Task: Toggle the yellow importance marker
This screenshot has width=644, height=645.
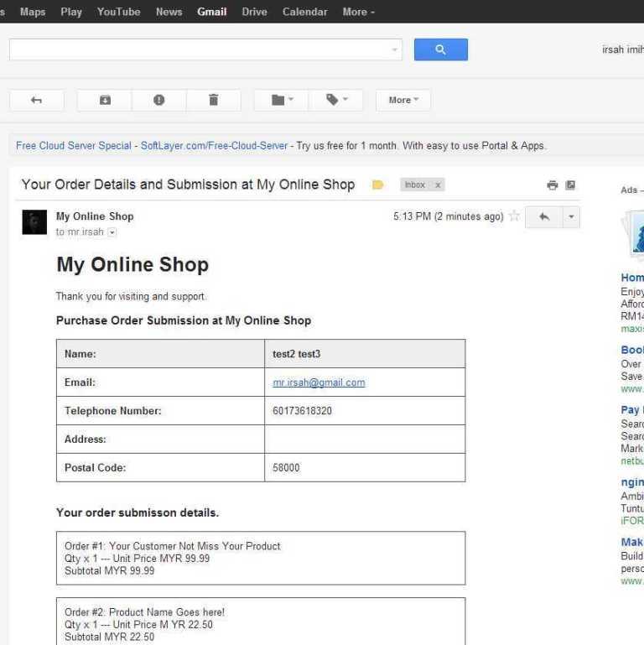Action: click(377, 185)
